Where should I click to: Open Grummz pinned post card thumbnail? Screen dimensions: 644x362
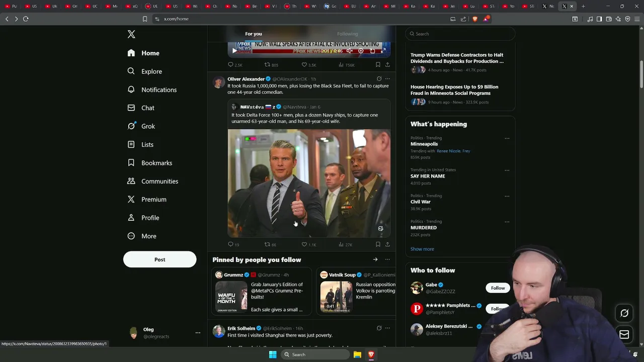pos(231,297)
